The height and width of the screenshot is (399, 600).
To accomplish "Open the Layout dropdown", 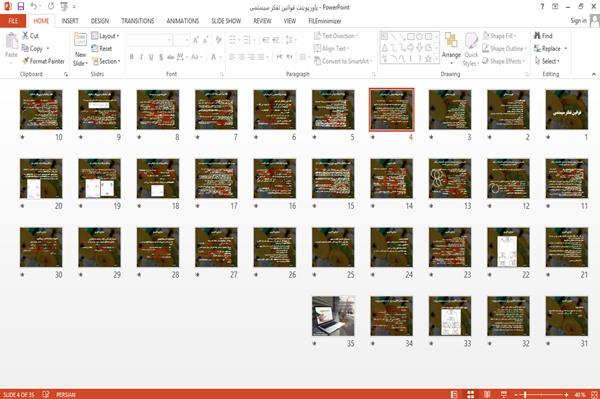I will point(105,36).
